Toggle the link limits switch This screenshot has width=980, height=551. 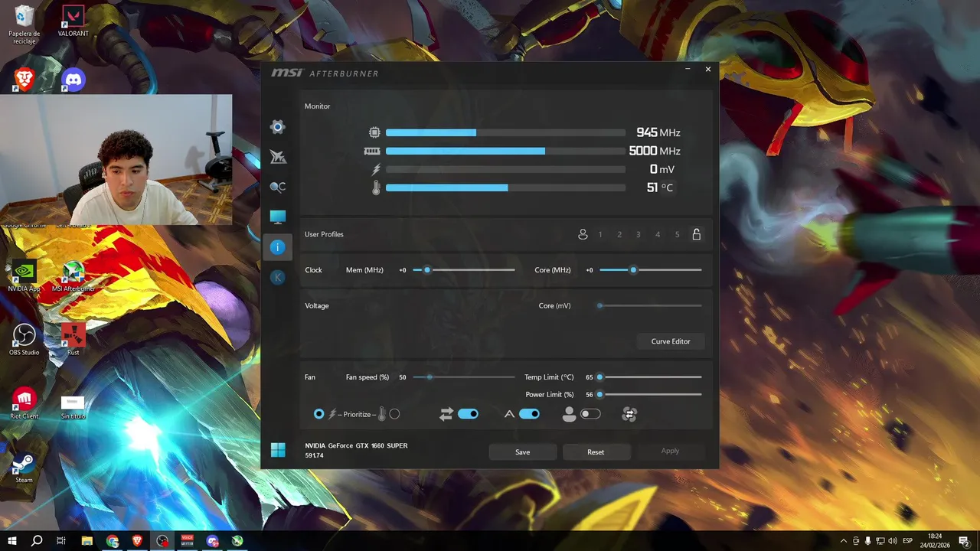468,414
